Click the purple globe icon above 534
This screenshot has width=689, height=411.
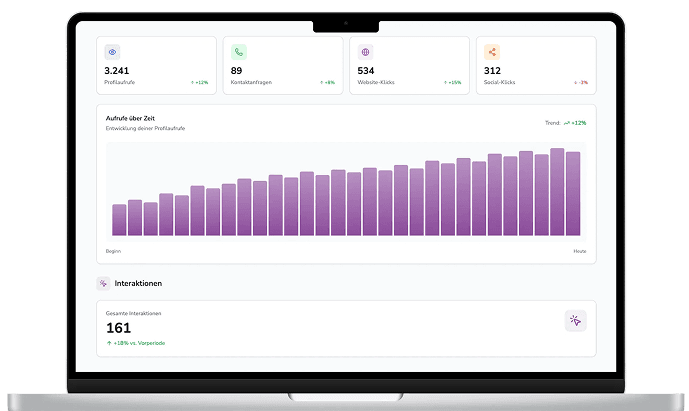point(365,52)
